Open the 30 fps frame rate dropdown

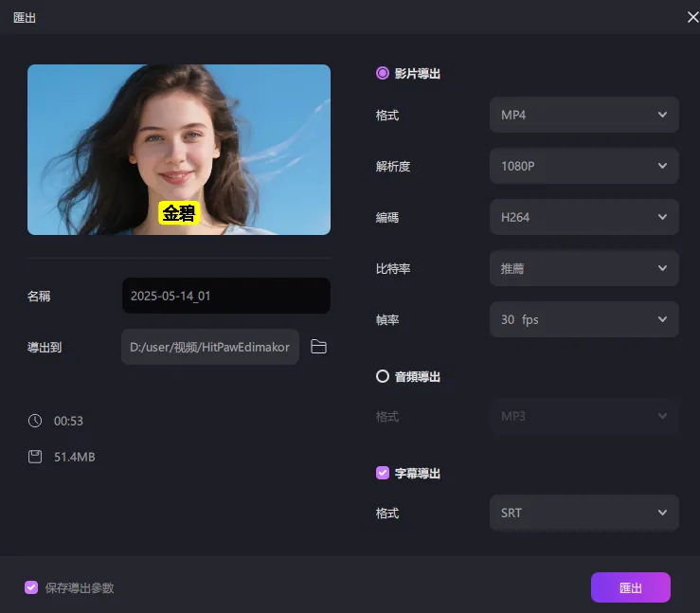(x=583, y=319)
